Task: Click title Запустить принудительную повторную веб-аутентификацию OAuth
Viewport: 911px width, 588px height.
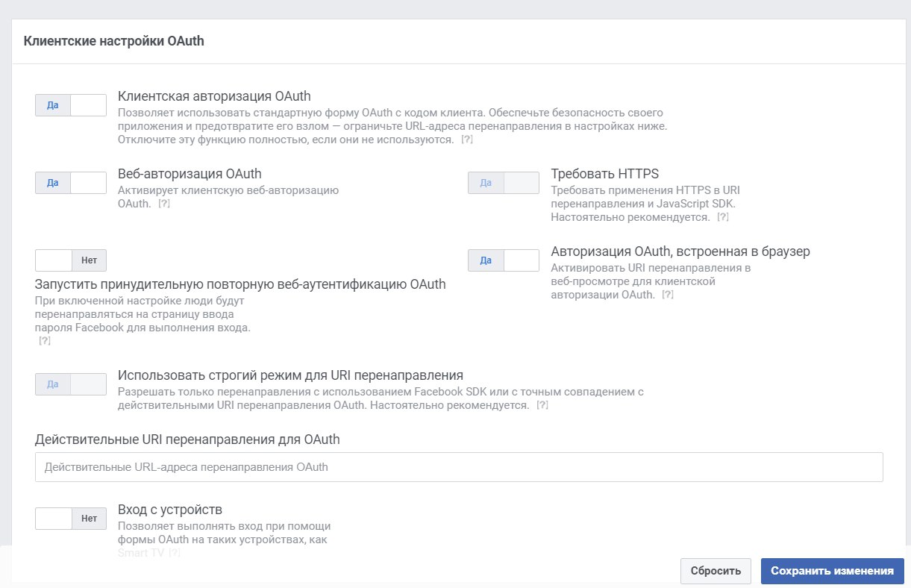Action: click(240, 284)
